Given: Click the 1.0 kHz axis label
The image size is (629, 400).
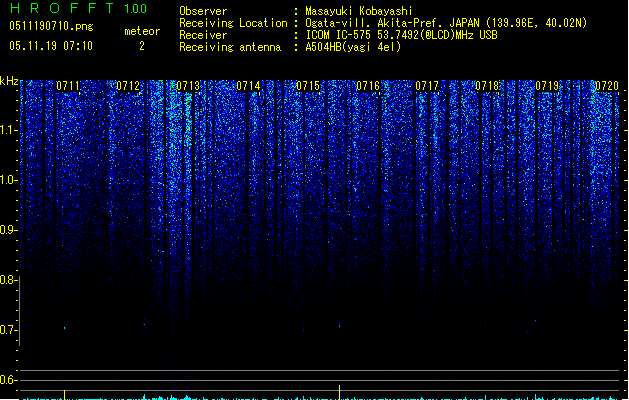Looking at the screenshot, I should click(7, 180).
